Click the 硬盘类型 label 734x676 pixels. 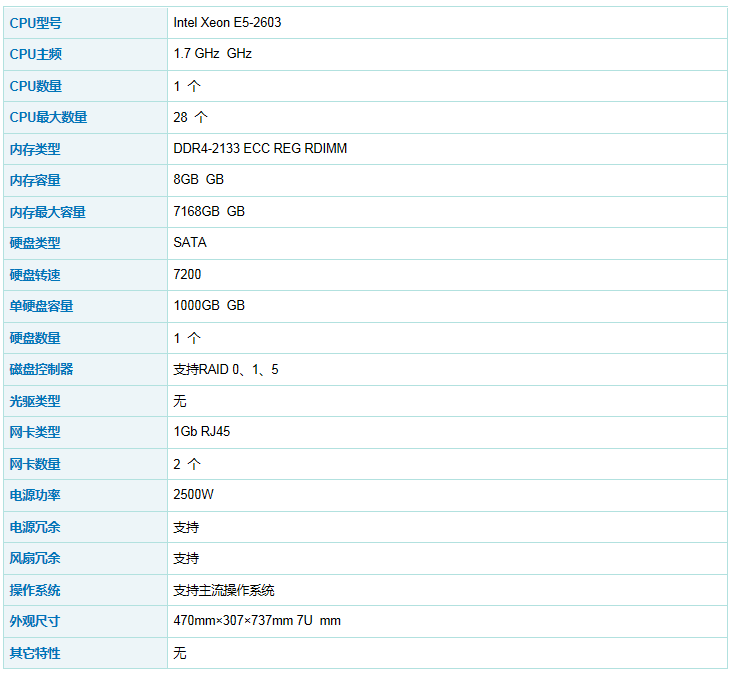[x=35, y=243]
